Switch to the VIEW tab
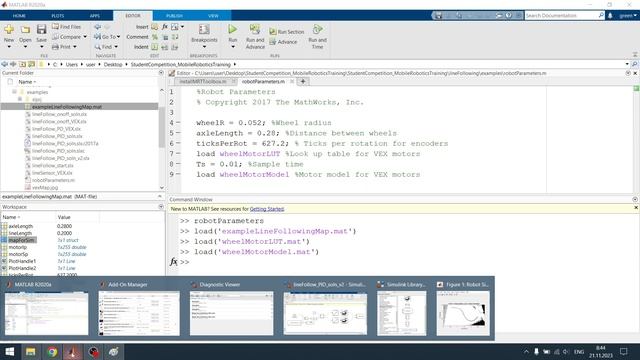The image size is (640, 360). pyautogui.click(x=213, y=16)
